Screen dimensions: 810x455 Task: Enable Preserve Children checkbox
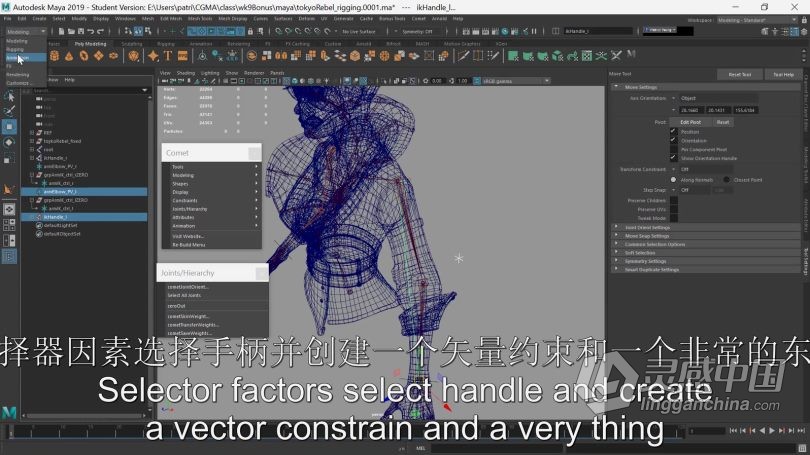673,200
